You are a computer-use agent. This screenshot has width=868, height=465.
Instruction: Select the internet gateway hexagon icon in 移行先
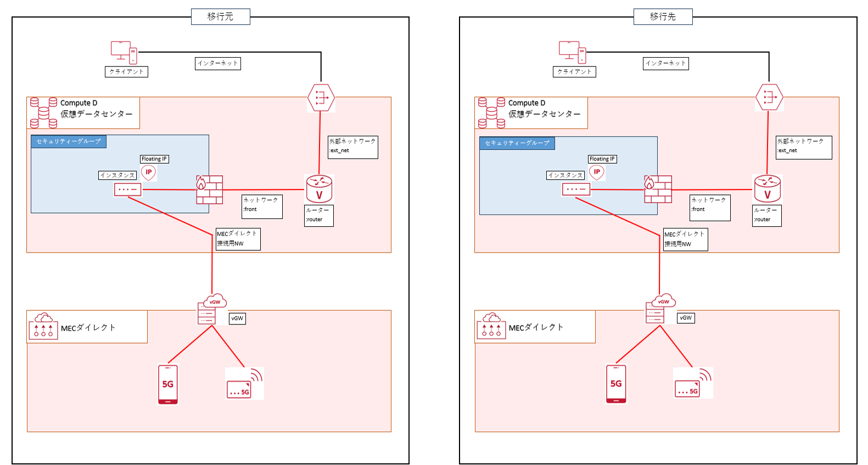point(769,97)
